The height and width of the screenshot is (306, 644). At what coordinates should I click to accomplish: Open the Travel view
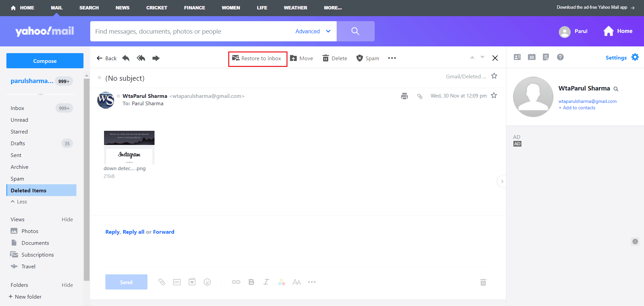coord(23,266)
